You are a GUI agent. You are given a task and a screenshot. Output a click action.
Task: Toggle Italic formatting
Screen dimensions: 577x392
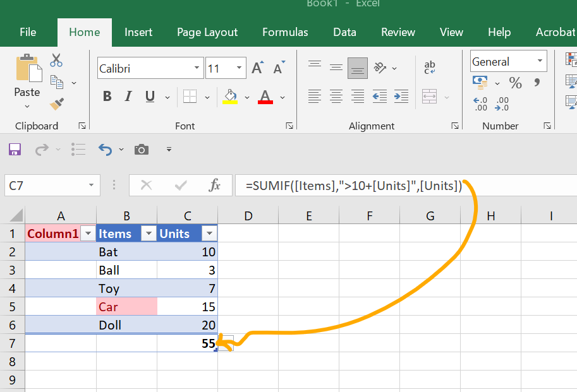(129, 96)
